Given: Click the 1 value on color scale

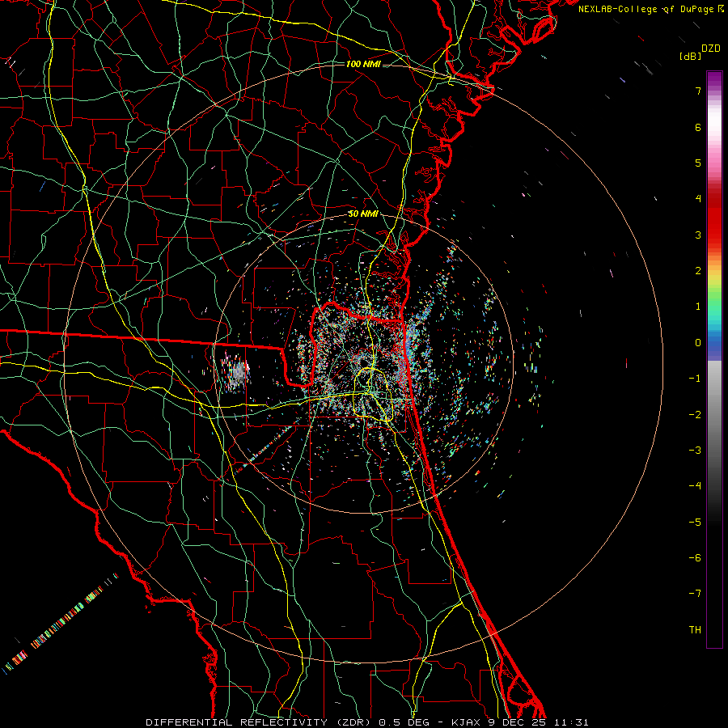Looking at the screenshot, I should (x=698, y=307).
